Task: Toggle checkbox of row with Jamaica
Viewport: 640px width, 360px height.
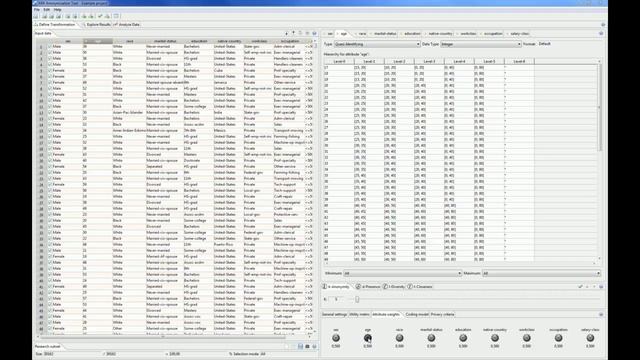Action: click(50, 82)
